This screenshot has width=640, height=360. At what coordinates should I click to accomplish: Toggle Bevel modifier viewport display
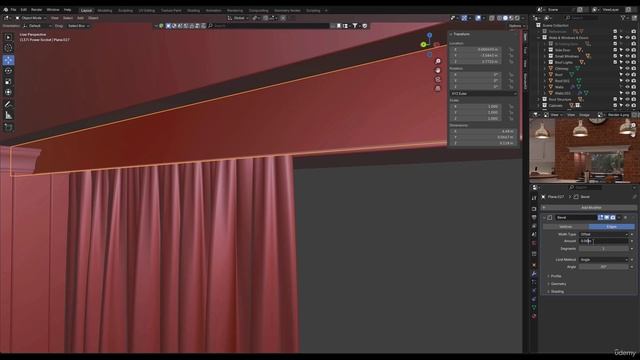click(x=607, y=218)
